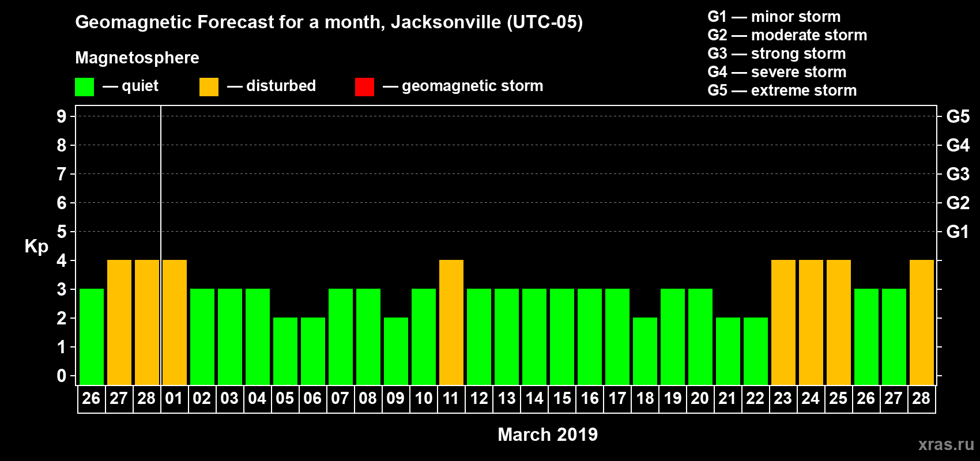Click date cell 17 on the axis
The height and width of the screenshot is (461, 980).
click(x=617, y=399)
